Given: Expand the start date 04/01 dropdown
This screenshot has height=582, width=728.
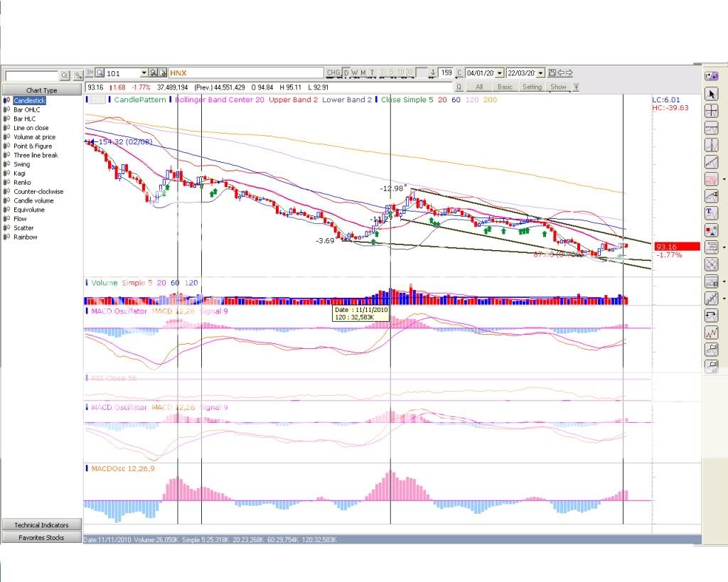Looking at the screenshot, I should click(500, 73).
